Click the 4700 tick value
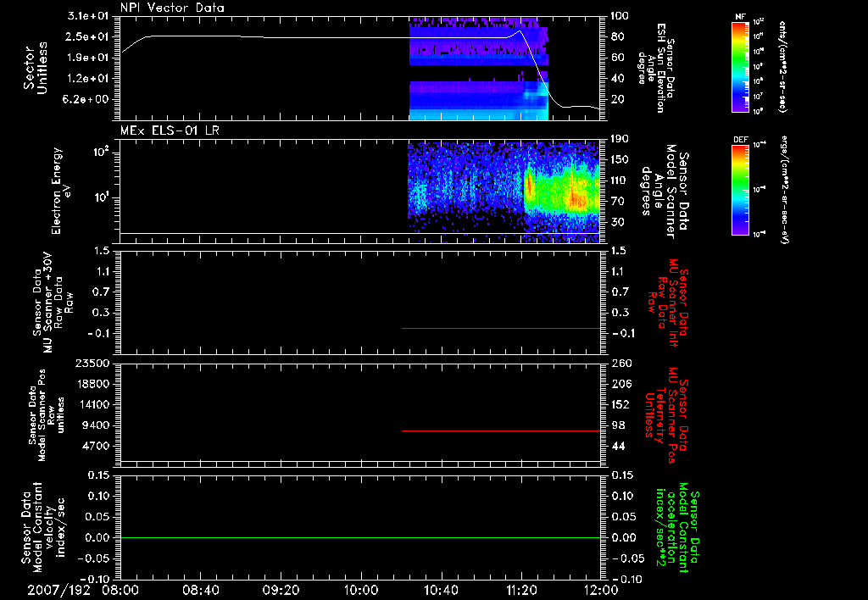The image size is (868, 600). (x=97, y=446)
